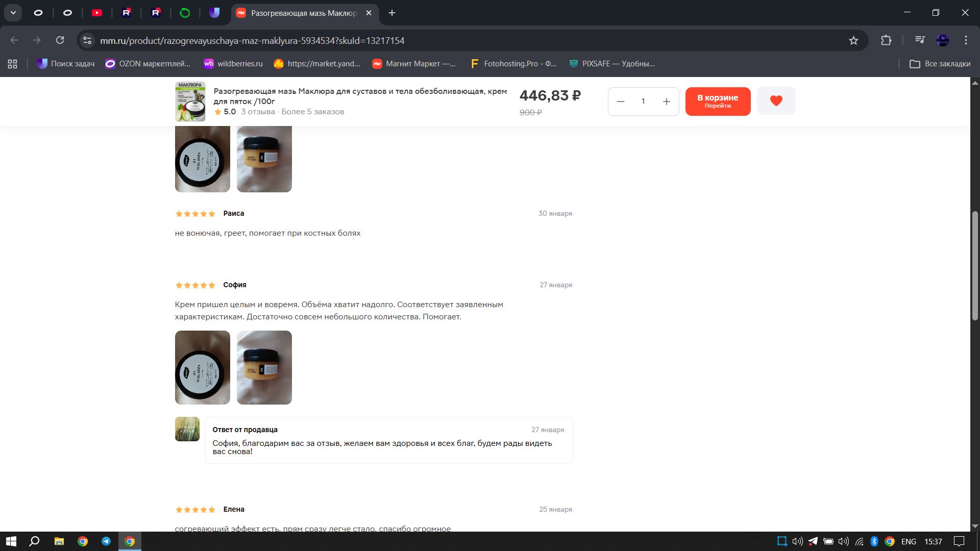
Task: Decrease quantity with minus button
Action: [x=621, y=102]
